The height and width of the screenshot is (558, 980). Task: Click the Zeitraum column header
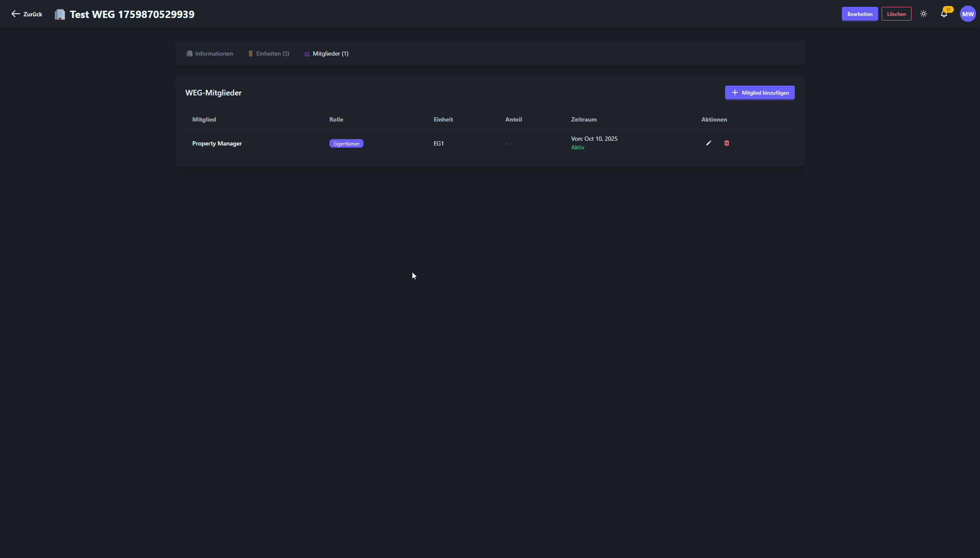coord(583,119)
